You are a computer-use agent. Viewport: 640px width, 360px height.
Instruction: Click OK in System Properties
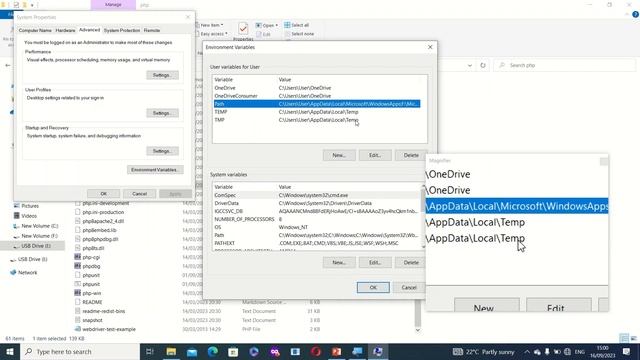[x=103, y=194]
